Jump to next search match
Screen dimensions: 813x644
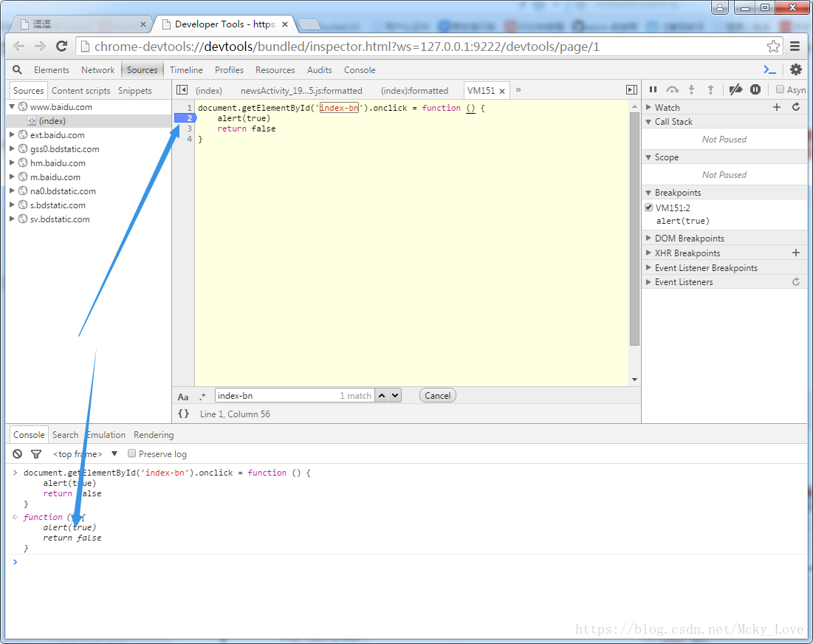(x=394, y=396)
